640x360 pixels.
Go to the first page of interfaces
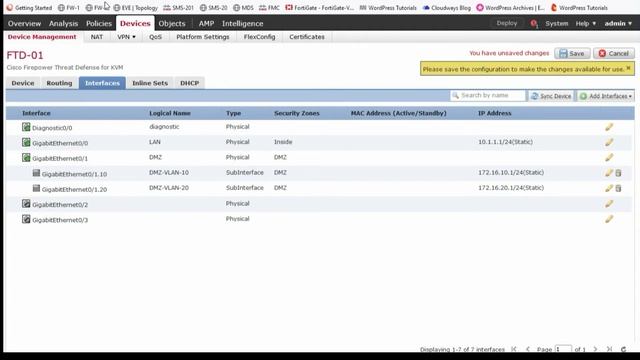pos(514,349)
